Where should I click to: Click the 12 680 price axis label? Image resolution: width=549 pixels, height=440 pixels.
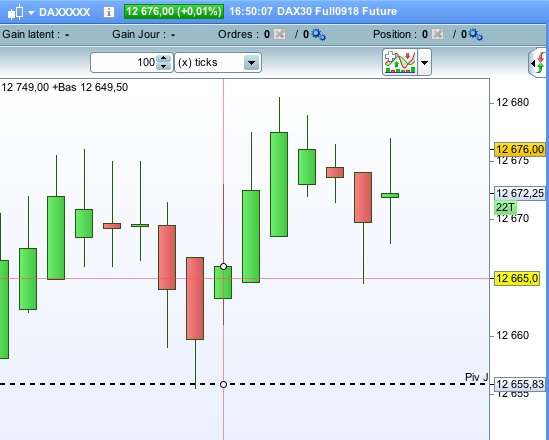513,103
